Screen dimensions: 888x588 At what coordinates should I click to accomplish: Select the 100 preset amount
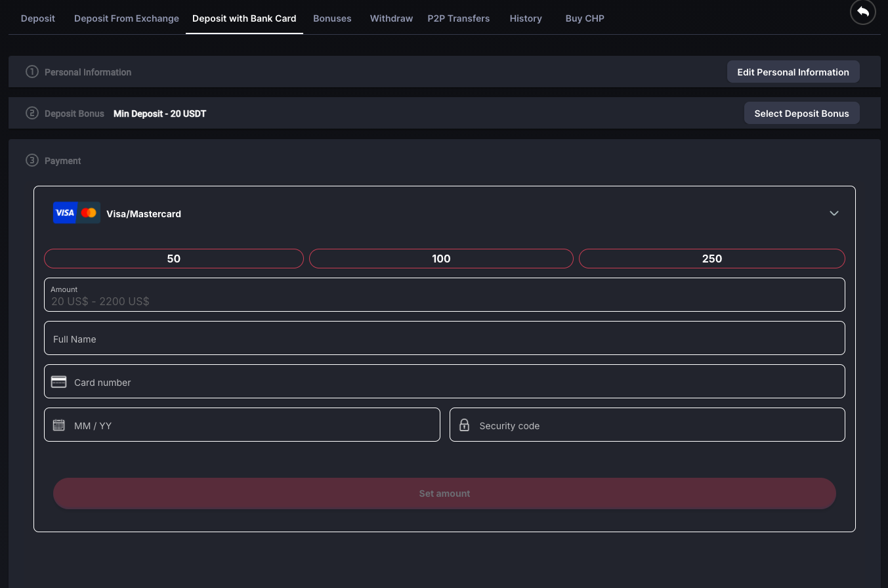tap(441, 259)
